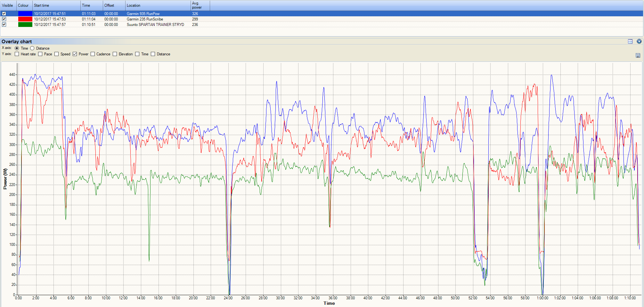The height and width of the screenshot is (307, 644).
Task: Select the Garmin 235 RunScribe location cell
Action: [x=145, y=19]
